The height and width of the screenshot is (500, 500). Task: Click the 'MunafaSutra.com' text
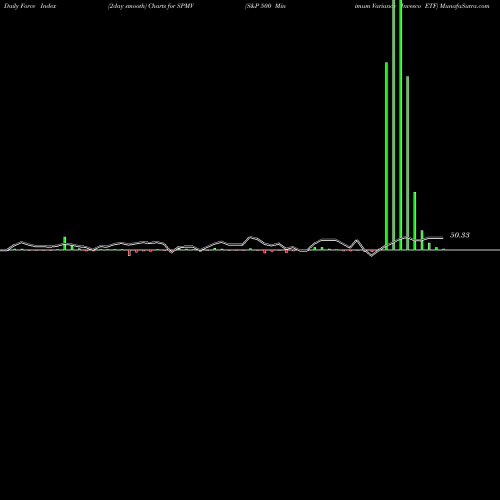[465, 6]
